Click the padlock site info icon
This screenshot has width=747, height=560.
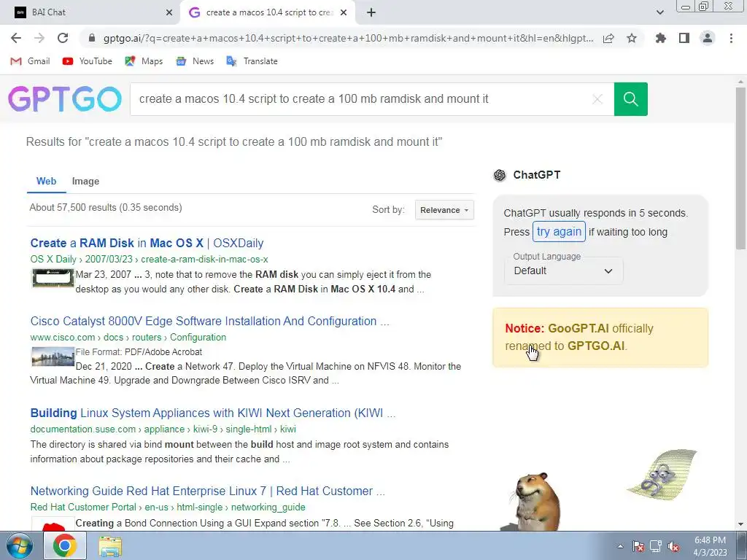point(93,38)
